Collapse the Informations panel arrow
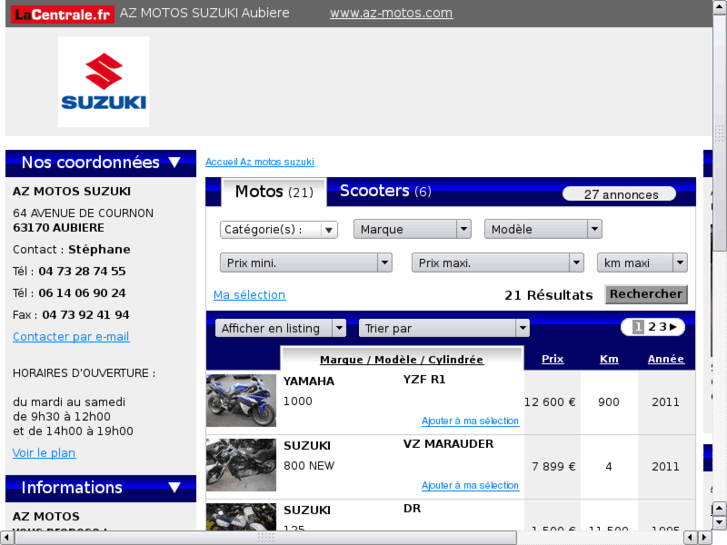The width and height of the screenshot is (727, 545). [x=175, y=487]
